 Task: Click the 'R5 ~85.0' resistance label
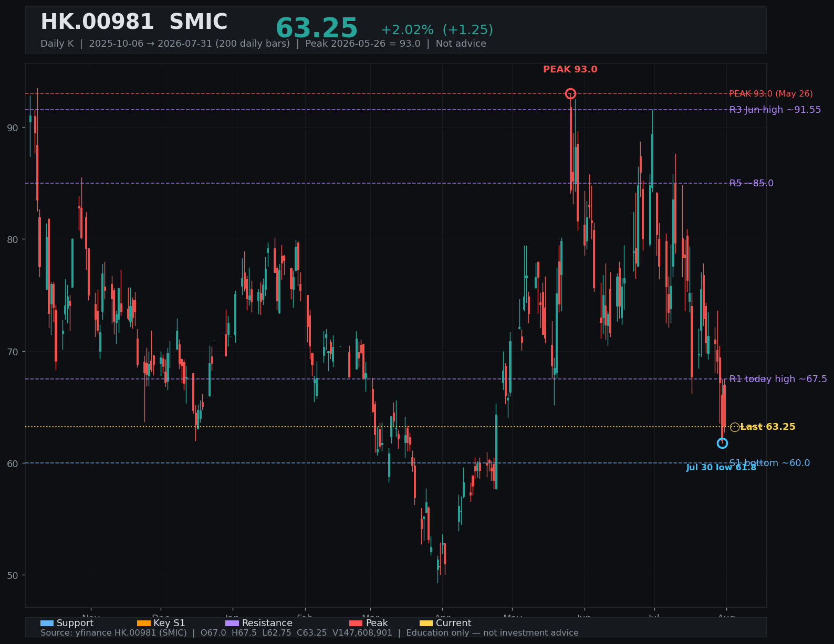pyautogui.click(x=752, y=183)
